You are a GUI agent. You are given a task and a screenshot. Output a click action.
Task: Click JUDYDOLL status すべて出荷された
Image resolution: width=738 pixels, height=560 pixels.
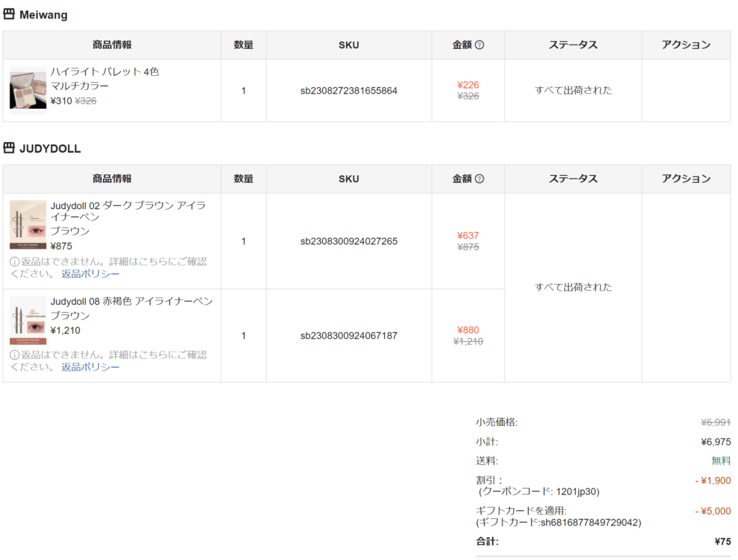pyautogui.click(x=573, y=287)
